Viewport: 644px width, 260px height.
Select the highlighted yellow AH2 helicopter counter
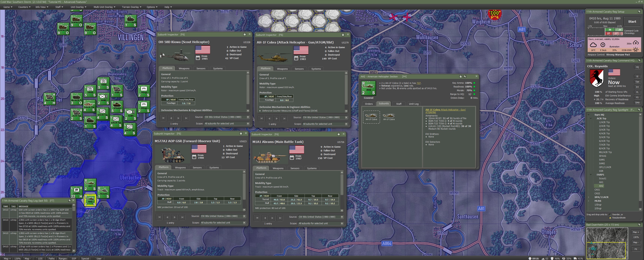pyautogui.click(x=90, y=200)
